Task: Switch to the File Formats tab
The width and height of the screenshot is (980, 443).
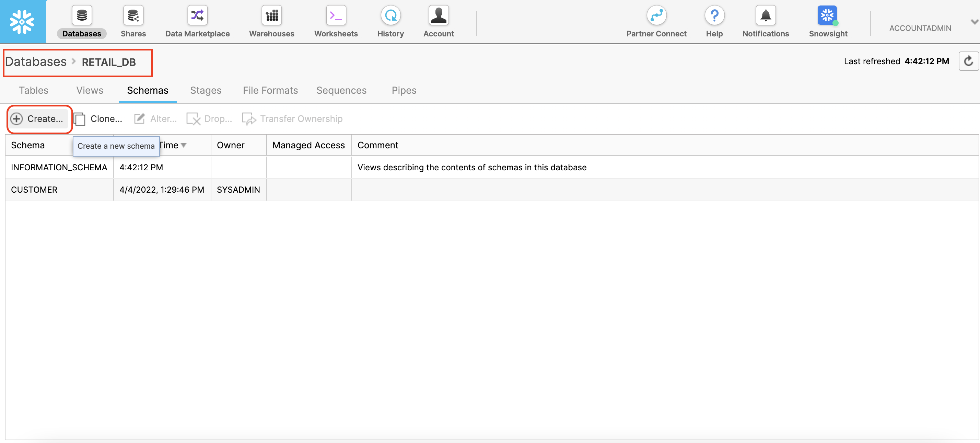Action: [270, 90]
